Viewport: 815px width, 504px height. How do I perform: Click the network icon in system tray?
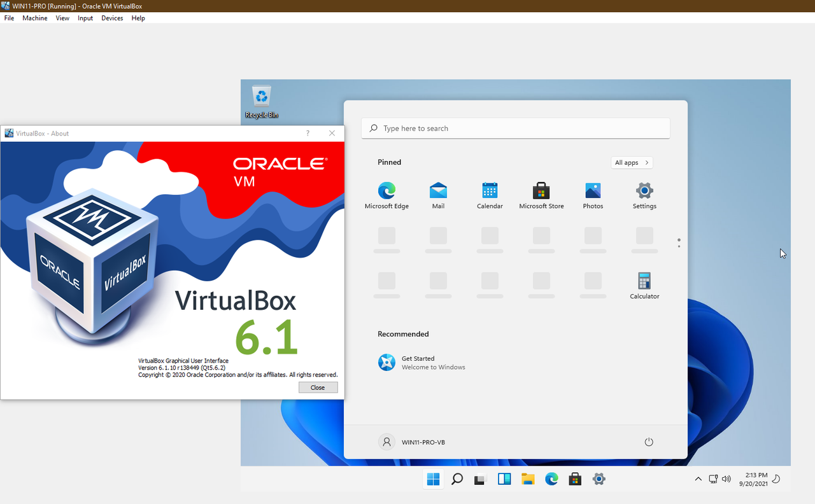713,479
